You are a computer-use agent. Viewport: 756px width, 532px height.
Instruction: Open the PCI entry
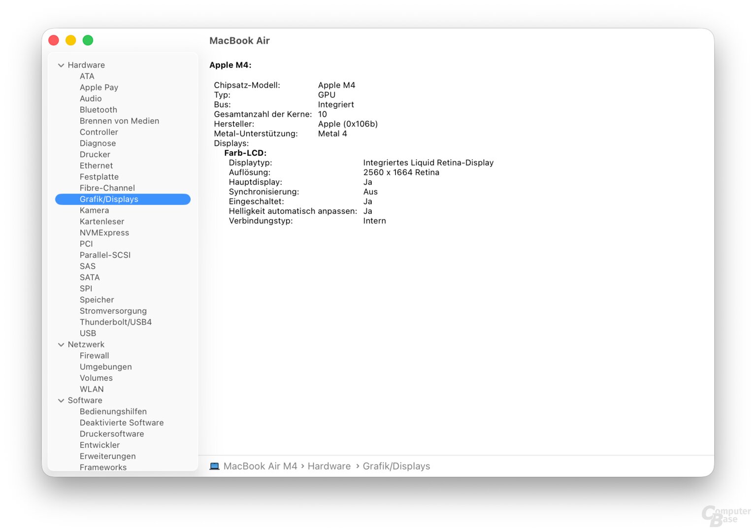click(86, 244)
